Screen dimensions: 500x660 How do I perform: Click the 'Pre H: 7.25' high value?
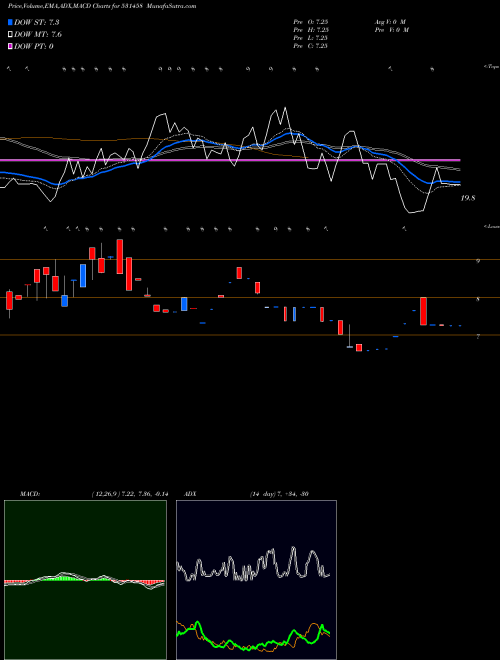click(311, 30)
